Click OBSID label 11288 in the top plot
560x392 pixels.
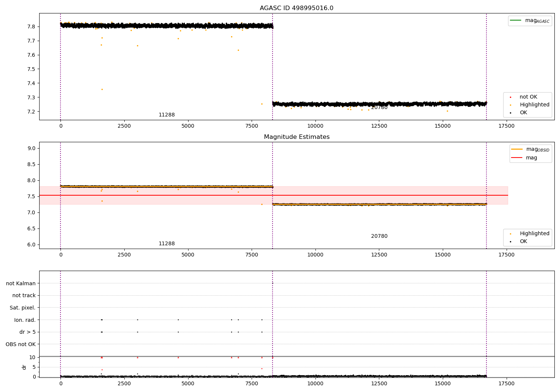click(x=167, y=115)
